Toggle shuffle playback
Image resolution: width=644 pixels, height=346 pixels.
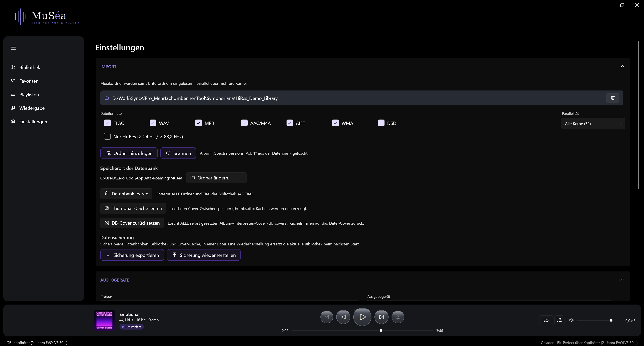pos(326,317)
